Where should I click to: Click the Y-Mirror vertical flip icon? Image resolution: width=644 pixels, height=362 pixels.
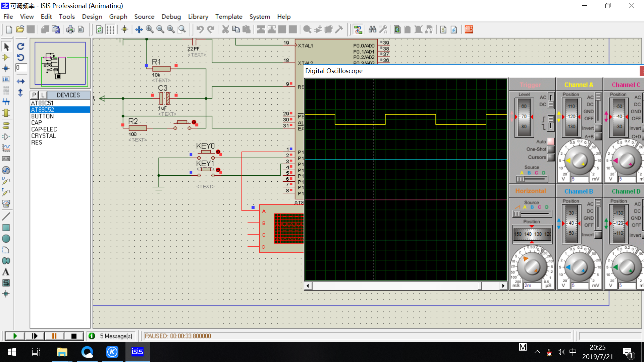20,93
